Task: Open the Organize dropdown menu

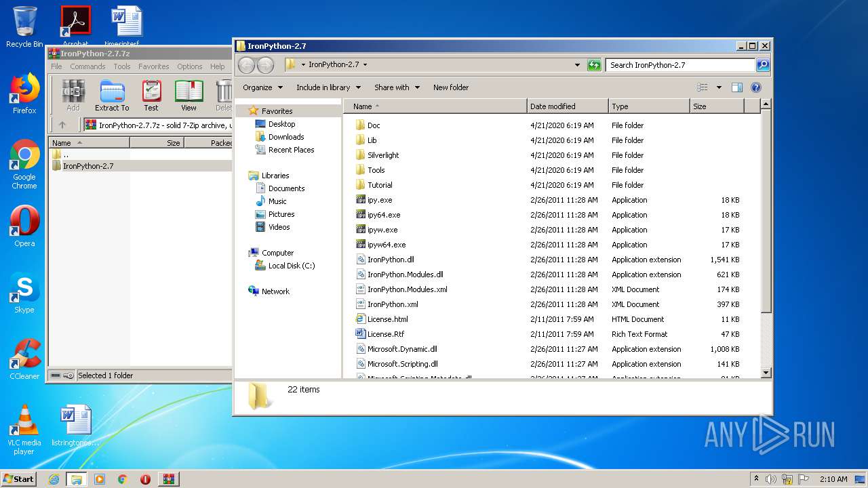Action: click(x=262, y=87)
